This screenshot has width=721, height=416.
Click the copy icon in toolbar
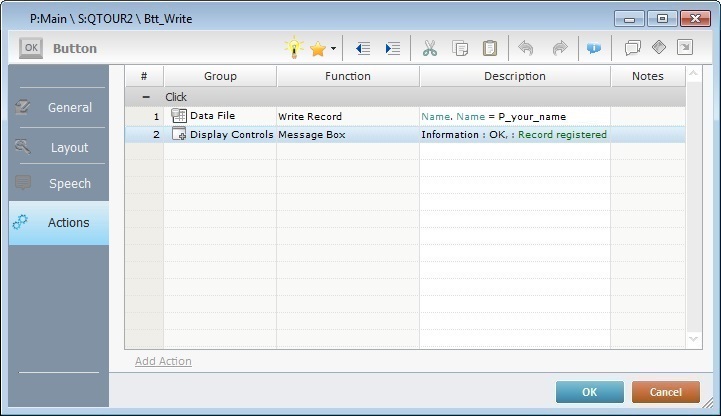(x=460, y=48)
